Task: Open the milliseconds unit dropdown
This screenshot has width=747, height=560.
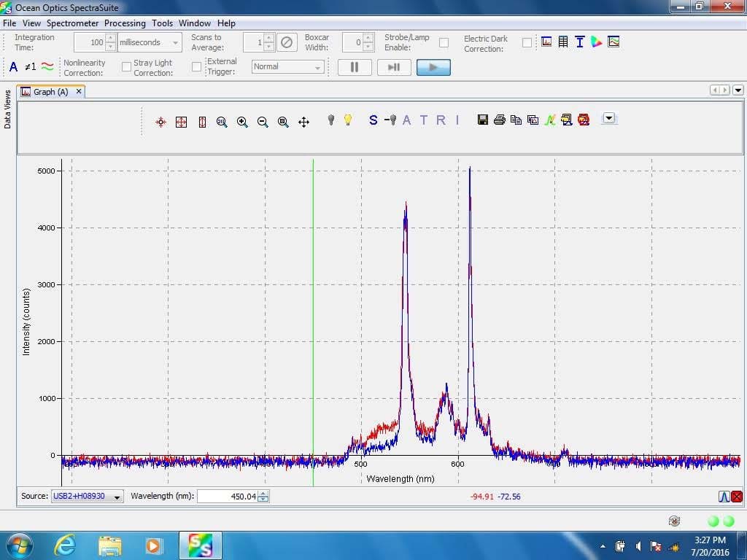Action: (x=150, y=43)
